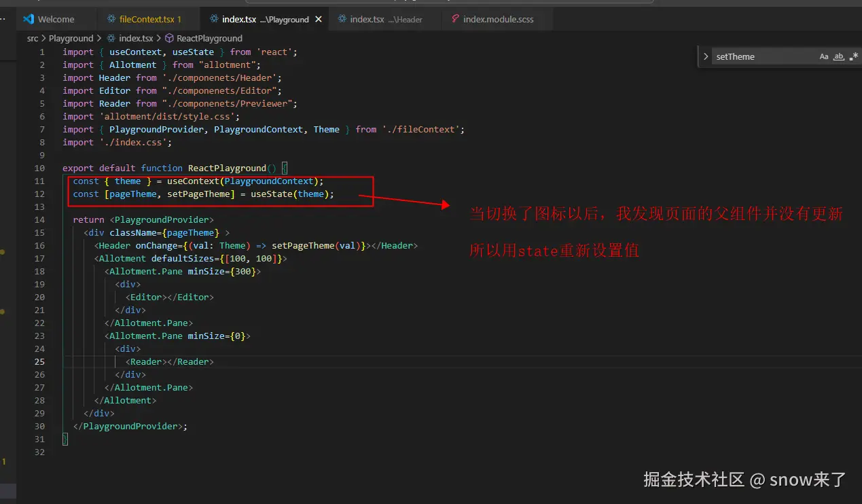Click the '<Editor>' tag on line 20

(146, 297)
